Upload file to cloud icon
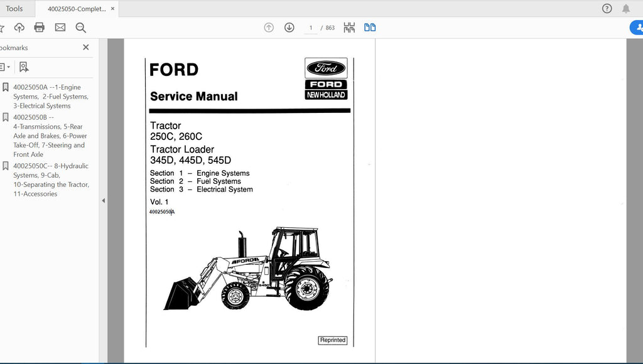This screenshot has height=364, width=643. pos(19,28)
